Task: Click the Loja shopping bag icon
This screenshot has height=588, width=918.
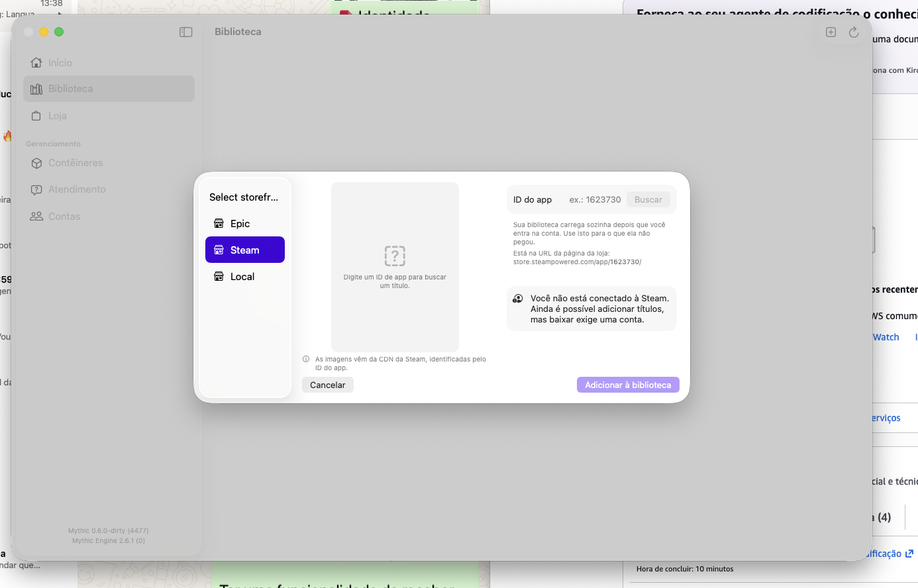Action: pos(36,116)
